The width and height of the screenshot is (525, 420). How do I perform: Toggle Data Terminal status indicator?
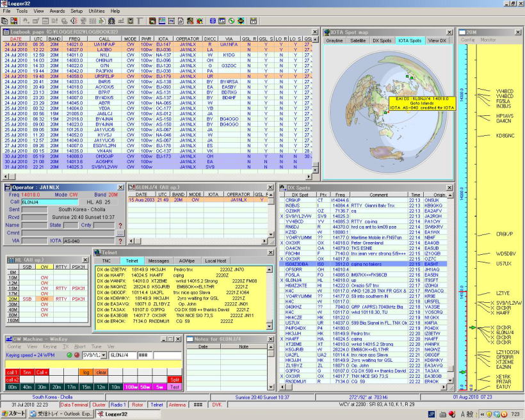[74, 405]
